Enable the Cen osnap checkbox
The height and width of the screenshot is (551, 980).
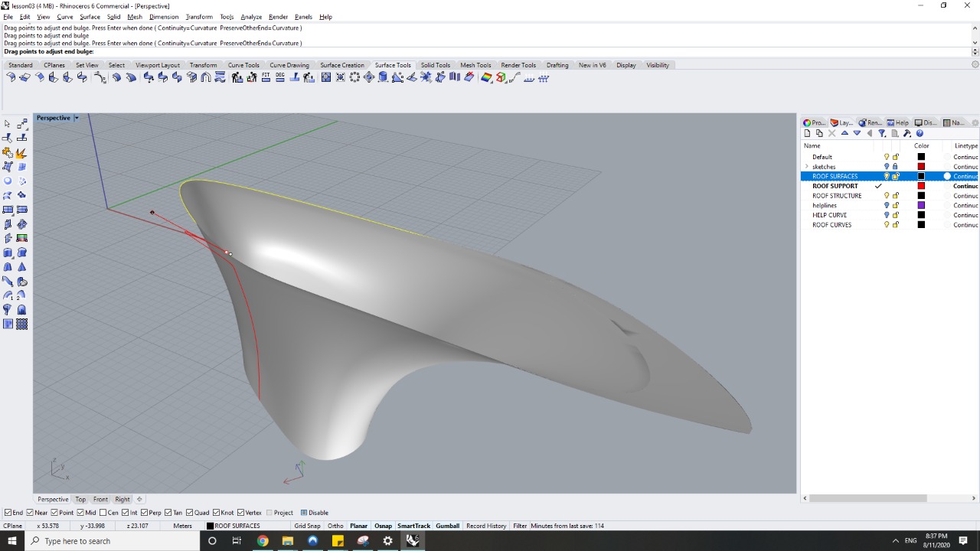click(103, 513)
